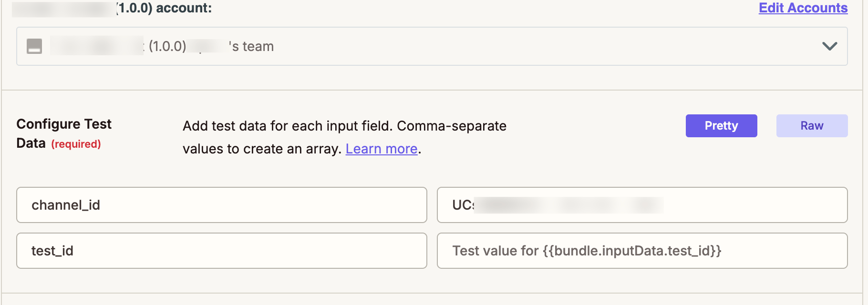Open the team account selector box

tap(432, 46)
